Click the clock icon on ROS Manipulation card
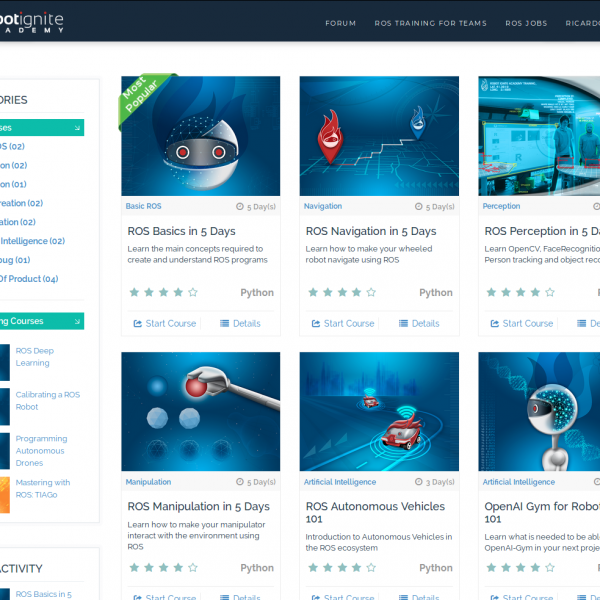This screenshot has height=600, width=600. pyautogui.click(x=240, y=482)
